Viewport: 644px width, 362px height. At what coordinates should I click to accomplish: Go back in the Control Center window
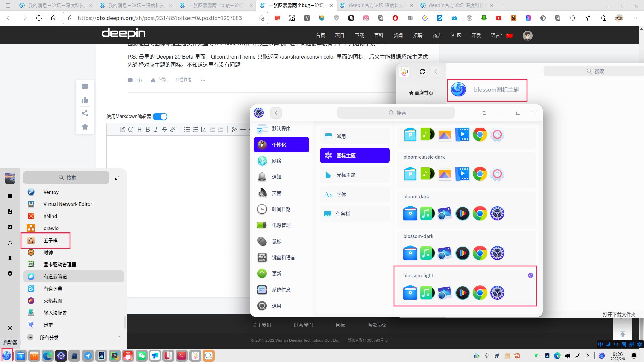click(276, 113)
